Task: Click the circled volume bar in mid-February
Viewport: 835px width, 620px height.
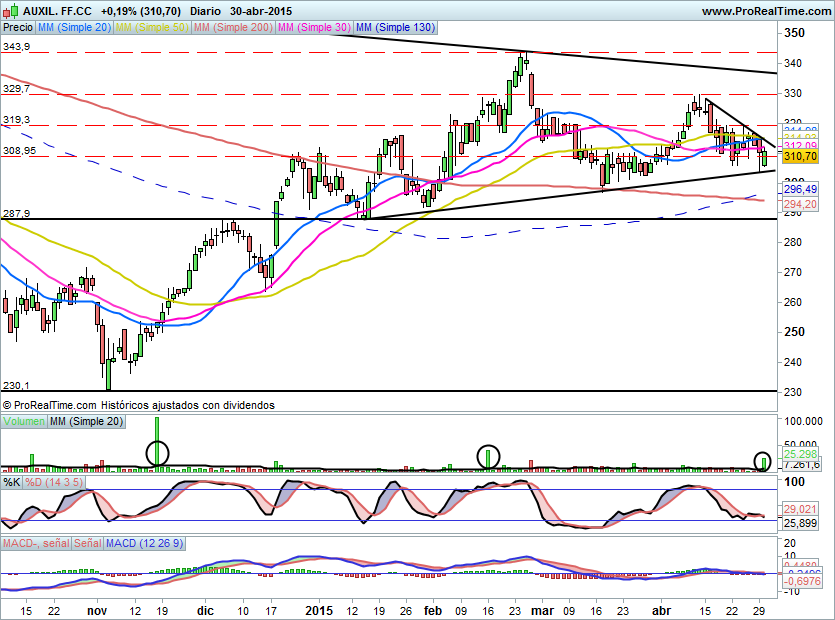Action: 488,457
